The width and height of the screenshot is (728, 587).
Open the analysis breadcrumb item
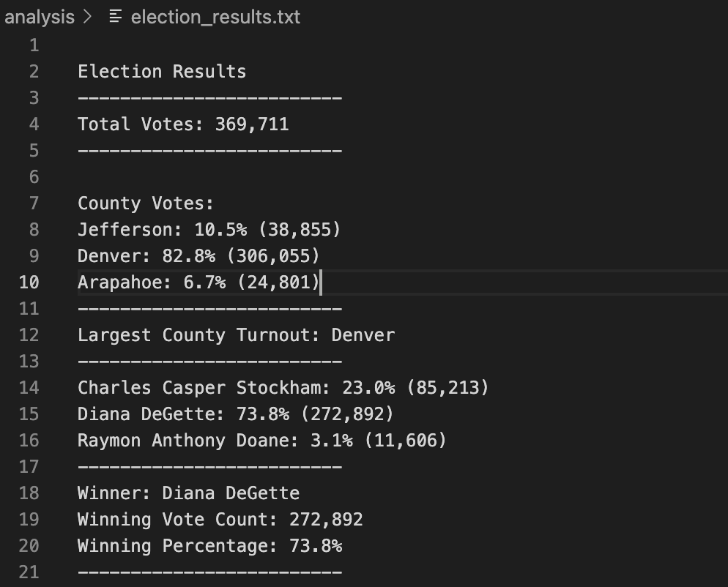40,17
